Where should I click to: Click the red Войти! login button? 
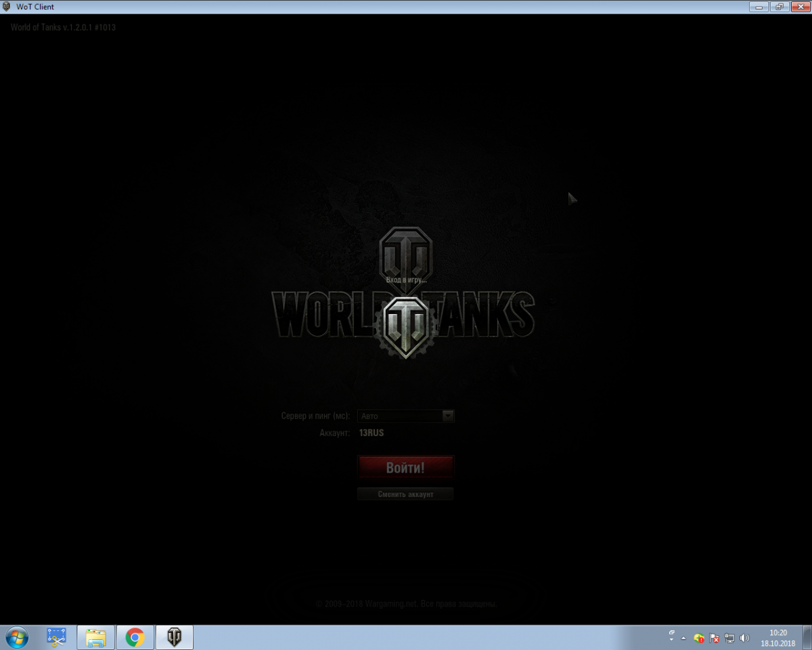405,468
